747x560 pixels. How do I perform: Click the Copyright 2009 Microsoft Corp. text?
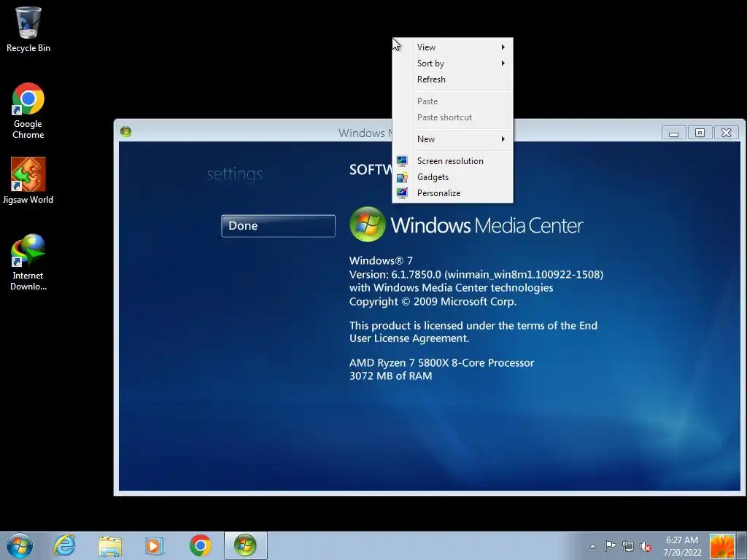coord(433,301)
